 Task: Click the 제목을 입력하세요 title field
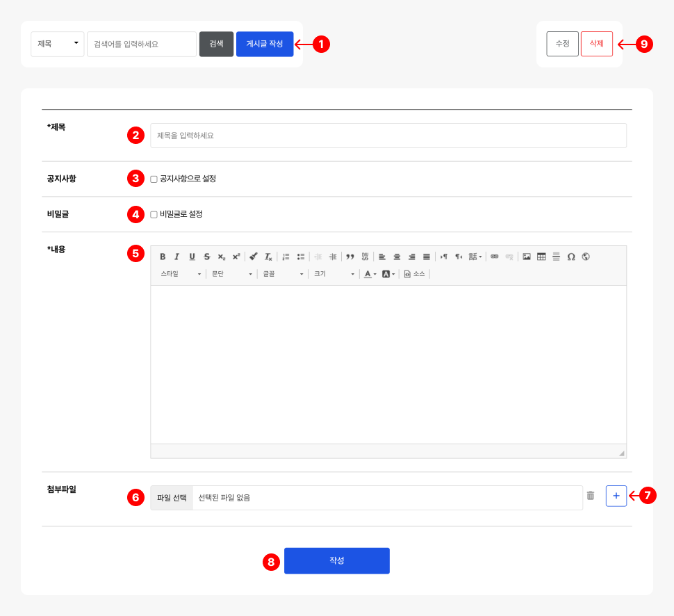pyautogui.click(x=388, y=136)
